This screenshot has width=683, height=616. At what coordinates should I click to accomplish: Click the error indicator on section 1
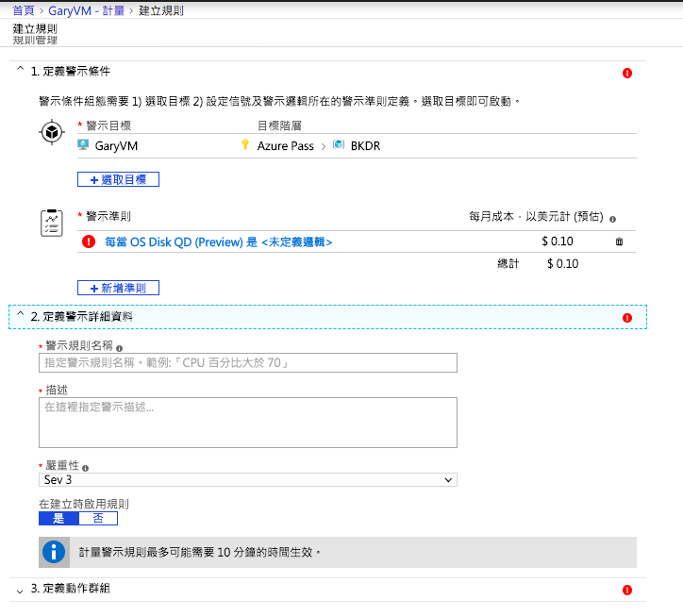click(x=626, y=73)
